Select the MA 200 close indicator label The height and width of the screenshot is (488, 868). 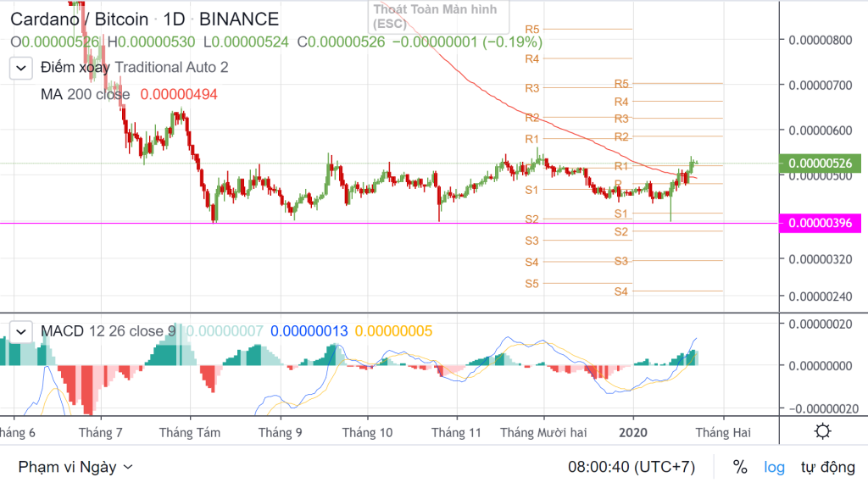click(85, 95)
